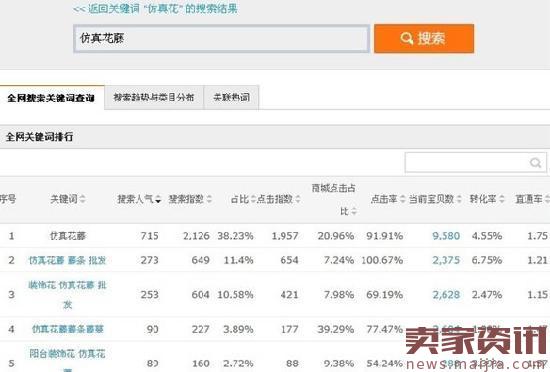Screen dimensions: 550x372
Task: Focus the keyword field containing 仿真花藤
Action: 221,39
